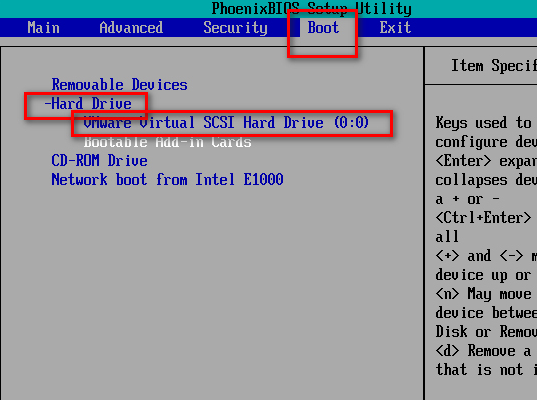This screenshot has height=400, width=537.
Task: Switch to the Advanced tab
Action: pos(131,28)
